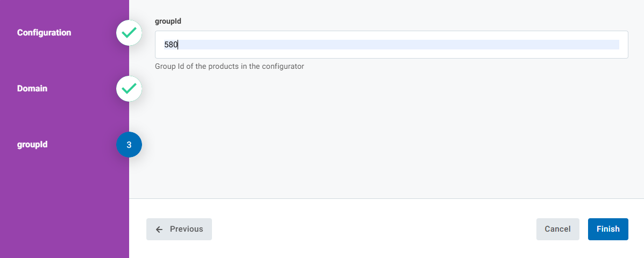This screenshot has width=644, height=258.
Task: Click the Configuration step checkmark icon
Action: click(x=129, y=33)
